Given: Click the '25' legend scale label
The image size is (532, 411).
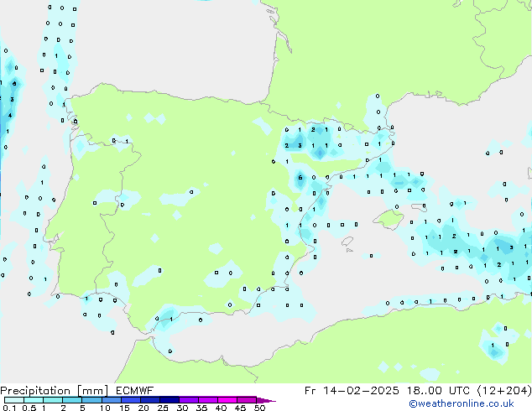Looking at the screenshot, I should 163,408.
